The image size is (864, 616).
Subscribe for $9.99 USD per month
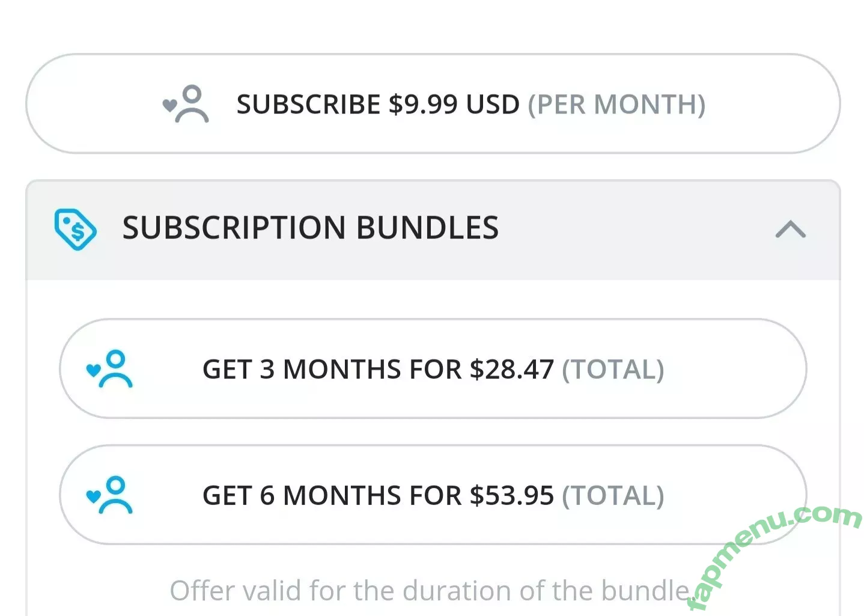point(433,104)
